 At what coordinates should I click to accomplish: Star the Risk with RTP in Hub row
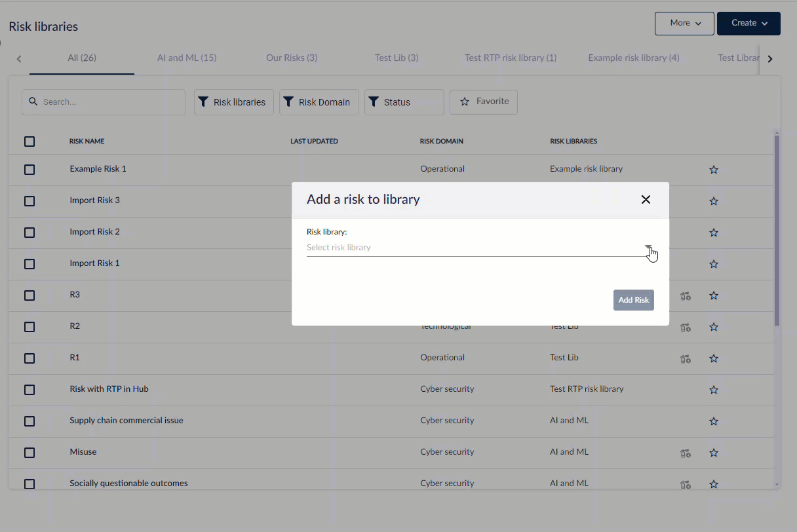pyautogui.click(x=714, y=390)
